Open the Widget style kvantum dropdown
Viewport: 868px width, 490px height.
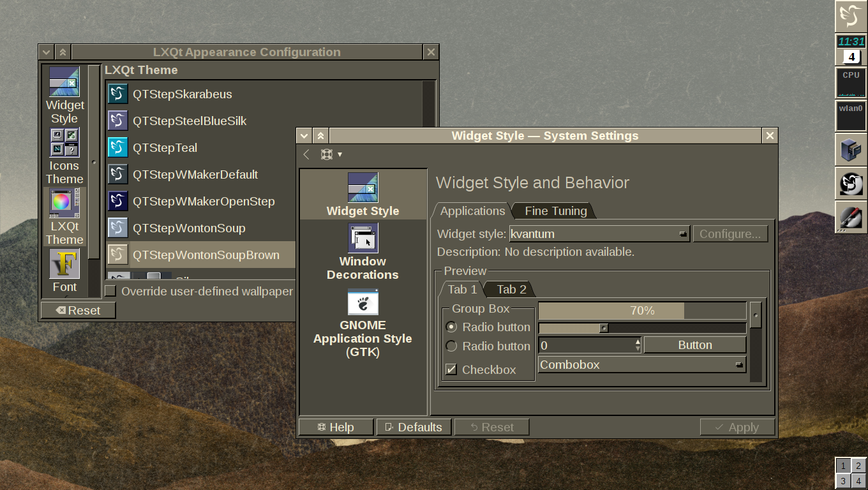pos(599,234)
